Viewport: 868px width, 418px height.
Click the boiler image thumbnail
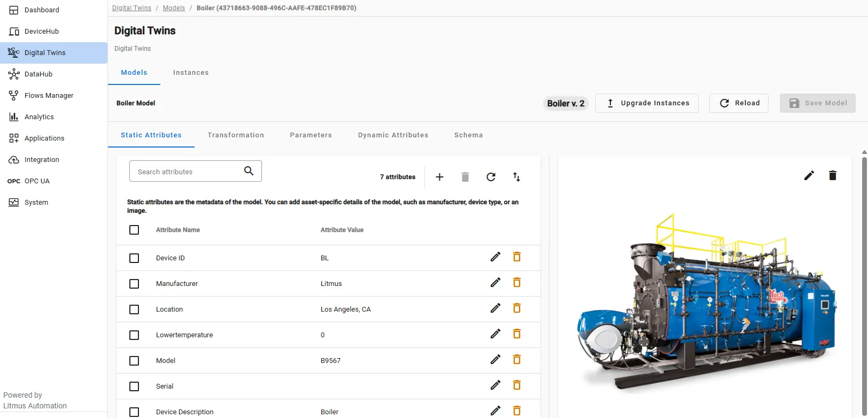pos(707,302)
